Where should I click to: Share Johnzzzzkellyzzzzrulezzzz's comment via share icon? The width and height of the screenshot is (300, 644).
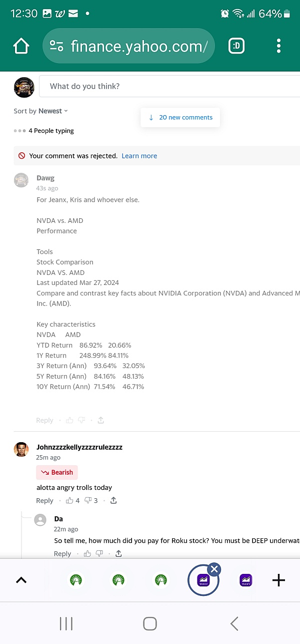tap(113, 500)
